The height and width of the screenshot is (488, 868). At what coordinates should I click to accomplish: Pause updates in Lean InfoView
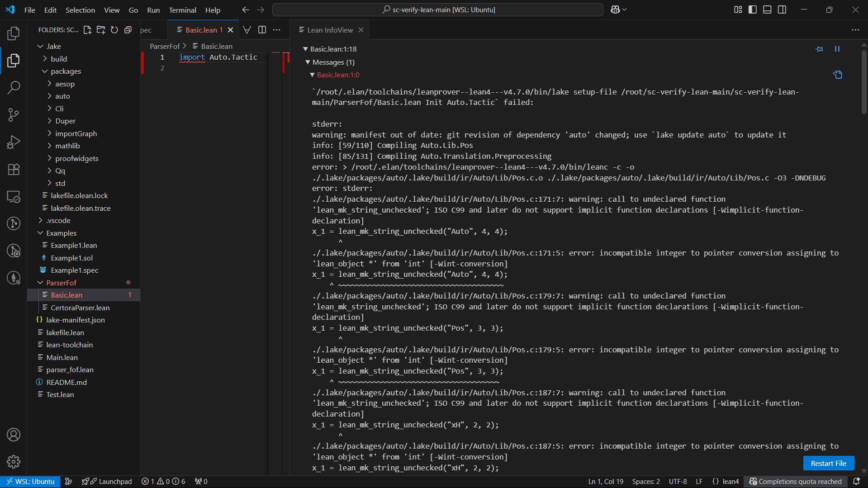837,49
